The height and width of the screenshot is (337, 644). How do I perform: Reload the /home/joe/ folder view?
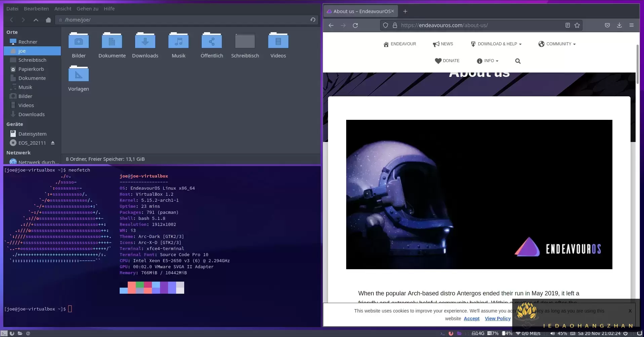[x=313, y=20]
